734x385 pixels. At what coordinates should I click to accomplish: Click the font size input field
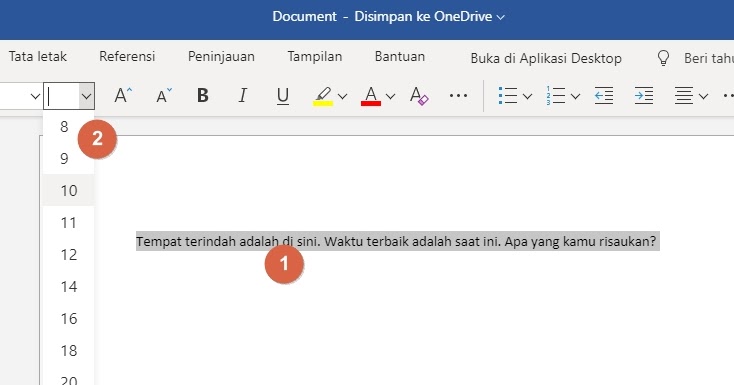click(x=62, y=96)
